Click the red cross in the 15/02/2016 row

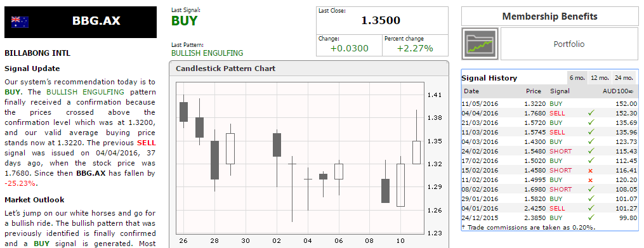click(x=591, y=171)
